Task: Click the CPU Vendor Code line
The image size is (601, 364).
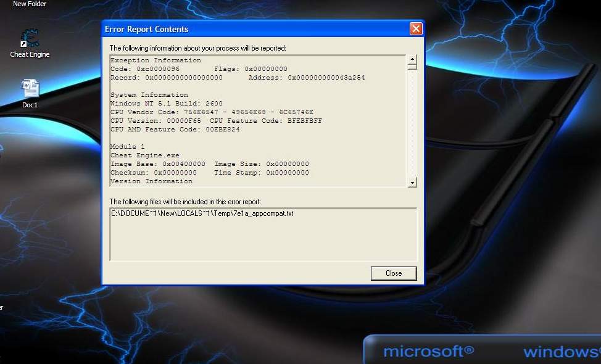Action: point(212,112)
